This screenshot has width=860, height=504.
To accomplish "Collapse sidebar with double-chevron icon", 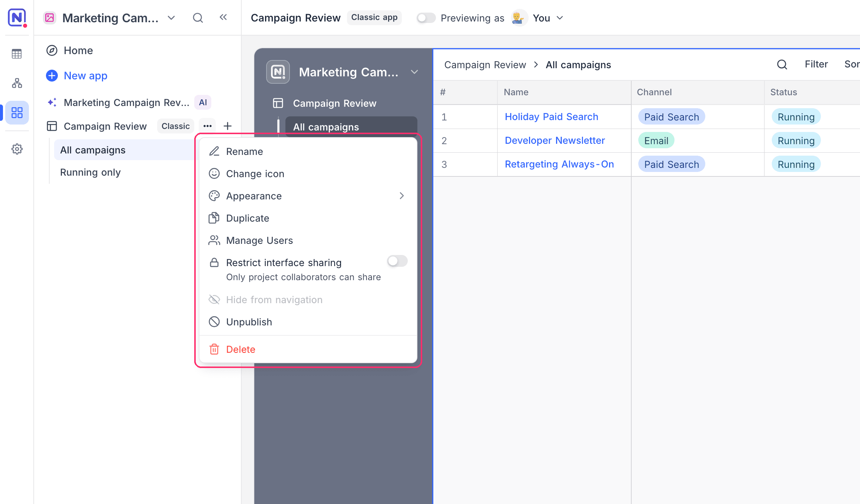I will pyautogui.click(x=223, y=17).
